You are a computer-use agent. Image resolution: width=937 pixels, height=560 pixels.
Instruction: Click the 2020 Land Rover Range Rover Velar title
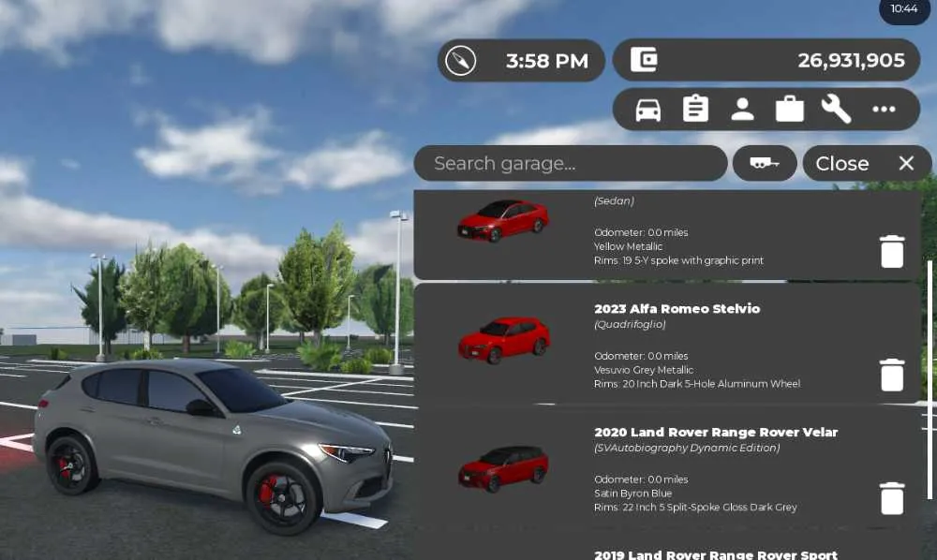pos(716,433)
